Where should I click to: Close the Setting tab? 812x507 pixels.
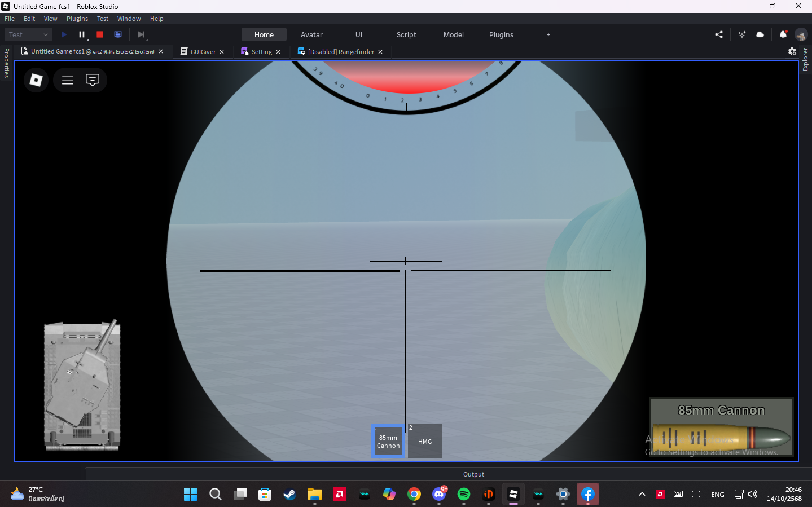(x=278, y=52)
